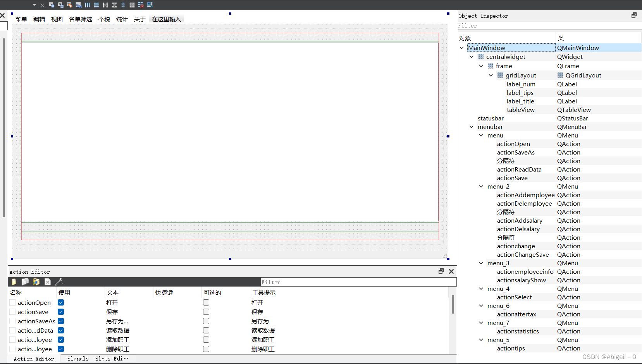This screenshot has width=642, height=364.
Task: Click the Break Layout icon
Action: (x=141, y=5)
